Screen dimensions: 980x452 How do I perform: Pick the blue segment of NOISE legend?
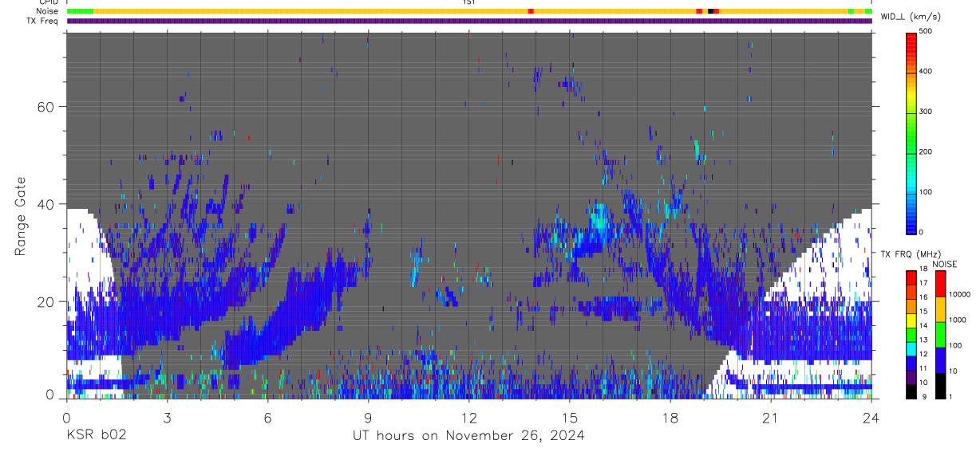tap(939, 360)
